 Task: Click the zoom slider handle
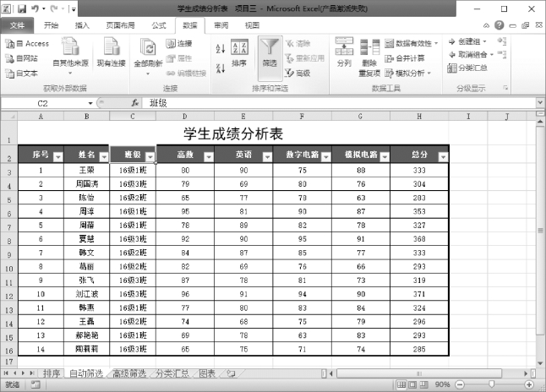pos(491,384)
